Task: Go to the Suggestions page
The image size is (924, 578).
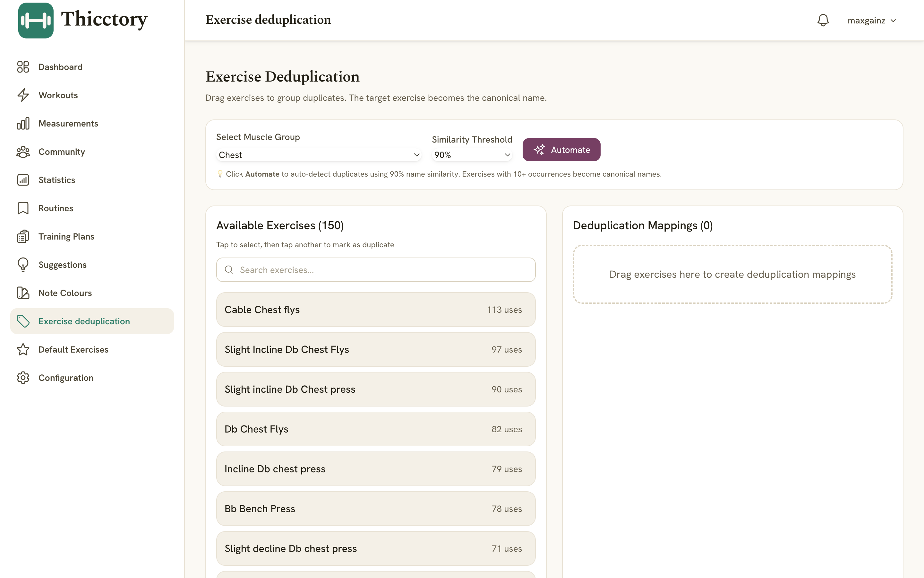Action: coord(92,265)
